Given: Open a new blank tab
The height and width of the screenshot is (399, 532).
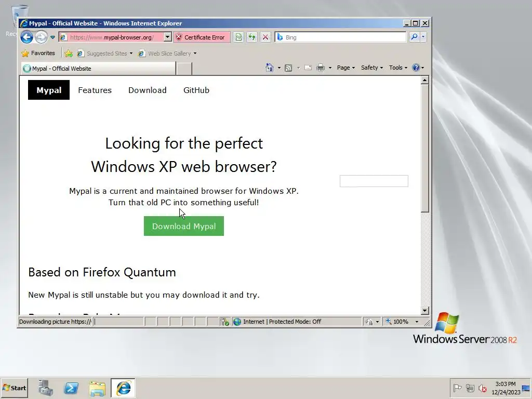Looking at the screenshot, I should pos(184,69).
